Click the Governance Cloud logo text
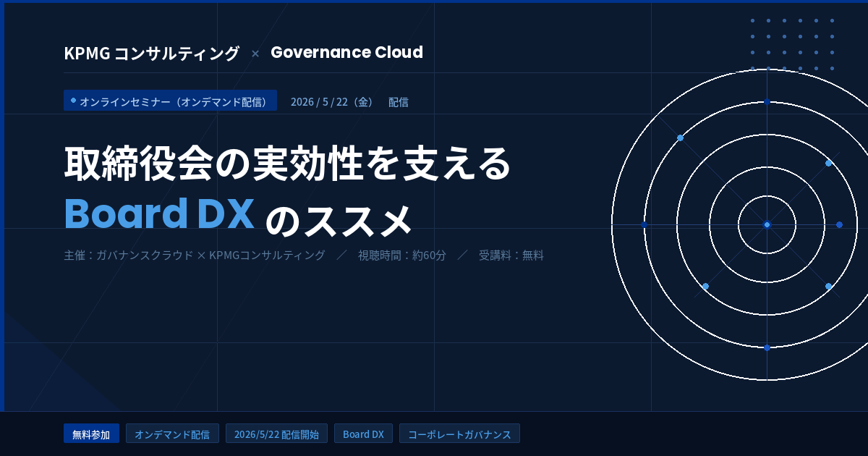The width and height of the screenshot is (868, 456). point(346,53)
